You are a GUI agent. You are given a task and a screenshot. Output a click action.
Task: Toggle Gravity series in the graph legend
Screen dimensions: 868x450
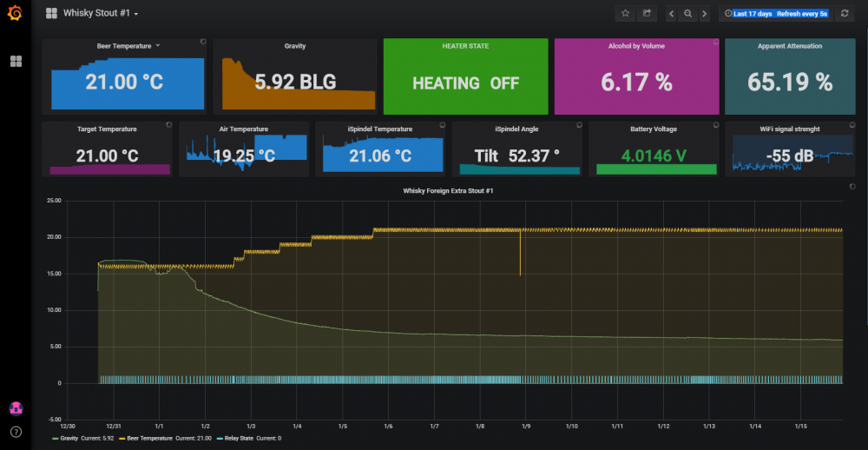(x=70, y=438)
